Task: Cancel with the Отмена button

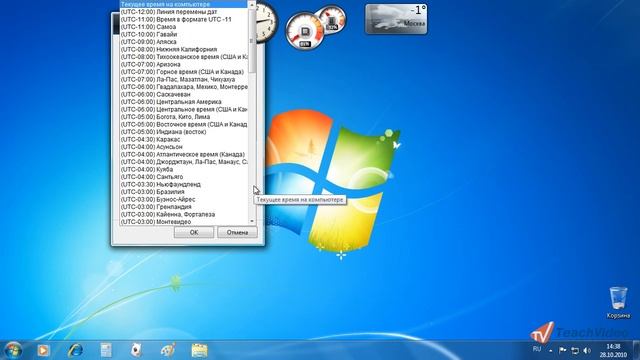Action: tap(237, 232)
